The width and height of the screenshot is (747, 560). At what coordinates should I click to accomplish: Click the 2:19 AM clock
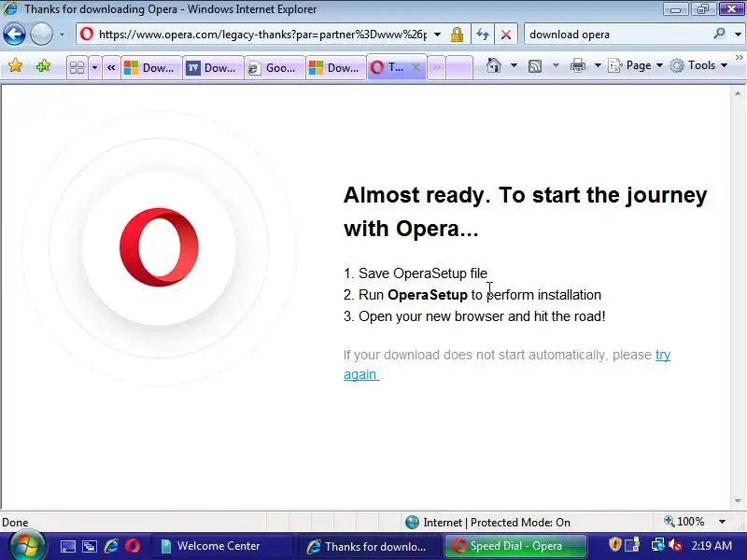[712, 546]
